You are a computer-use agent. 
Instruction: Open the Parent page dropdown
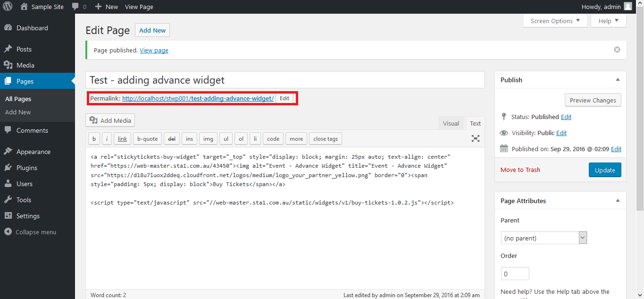(x=544, y=238)
